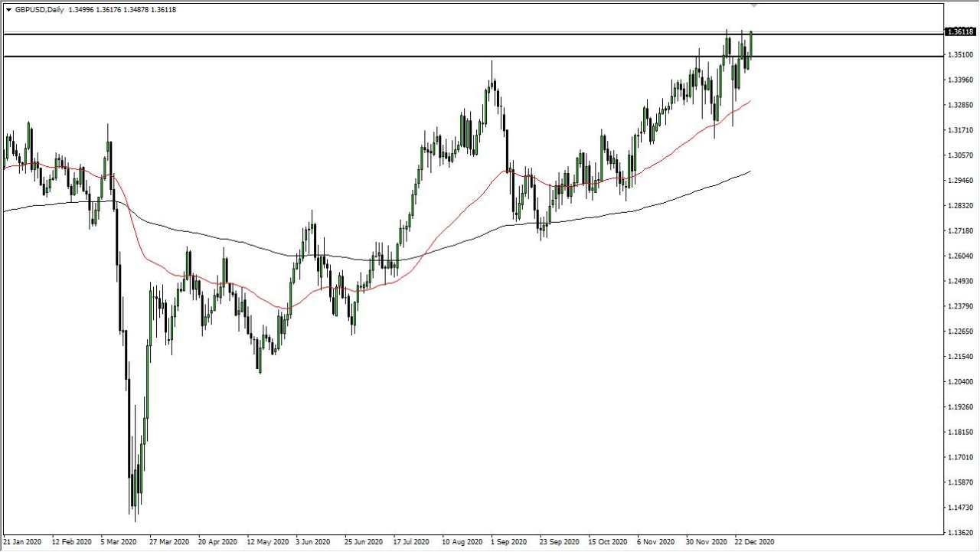Click the '1.13620' label on price scale
The image size is (980, 552).
click(x=961, y=533)
